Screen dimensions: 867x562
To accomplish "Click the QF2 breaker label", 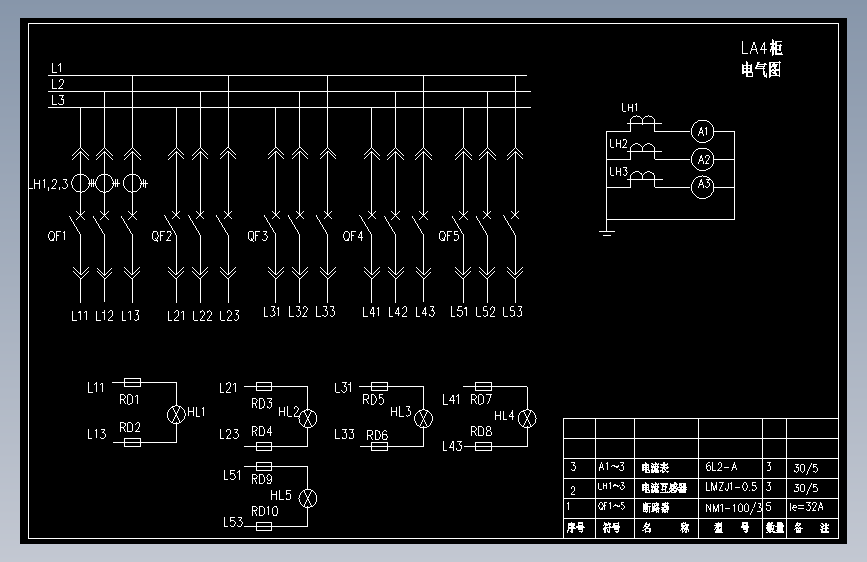I will coord(161,236).
